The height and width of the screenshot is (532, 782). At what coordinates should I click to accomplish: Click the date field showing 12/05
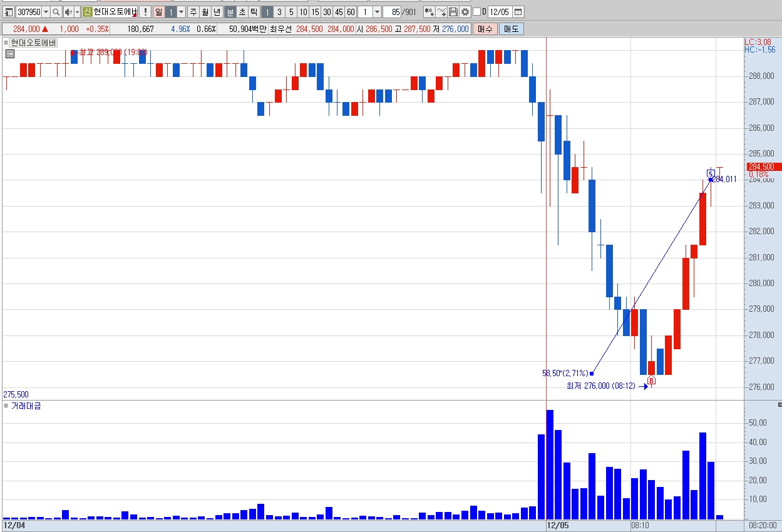[x=500, y=12]
